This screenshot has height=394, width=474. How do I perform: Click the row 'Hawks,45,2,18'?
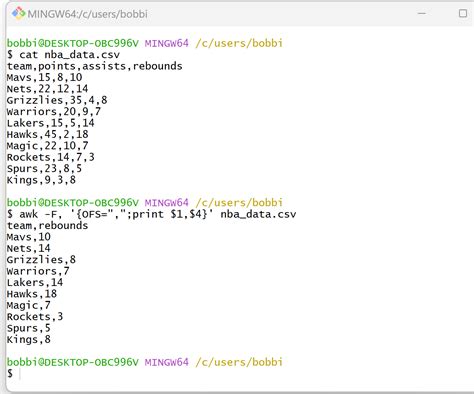[x=48, y=134]
